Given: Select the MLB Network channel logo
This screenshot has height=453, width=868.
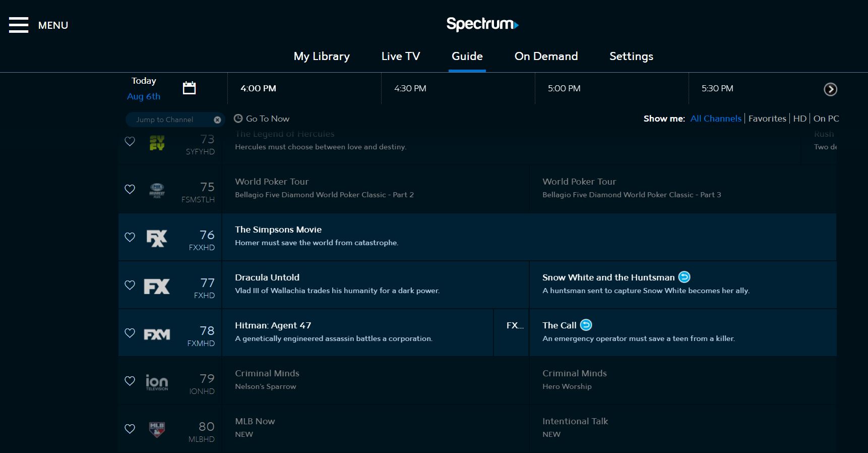Looking at the screenshot, I should coord(157,429).
